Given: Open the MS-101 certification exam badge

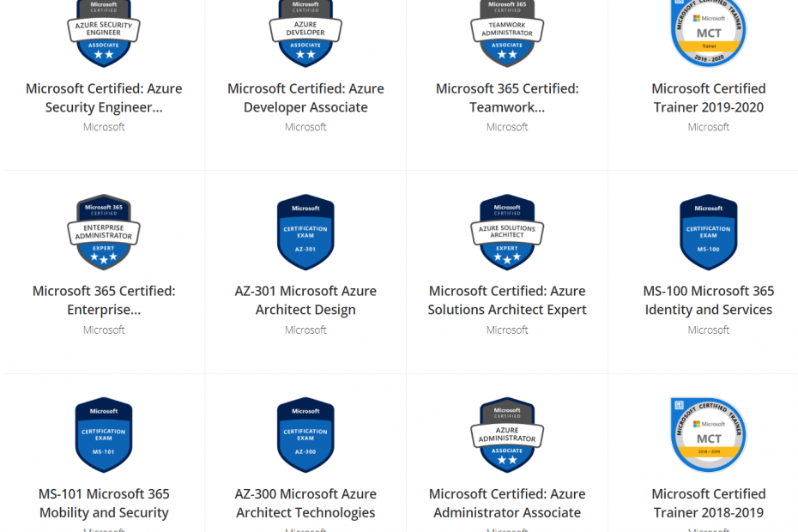Looking at the screenshot, I should tap(104, 435).
